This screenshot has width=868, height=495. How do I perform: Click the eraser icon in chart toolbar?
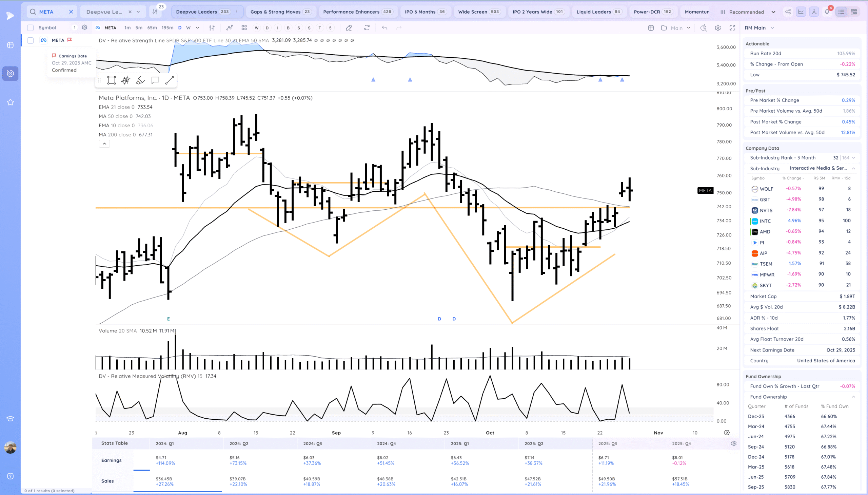349,28
